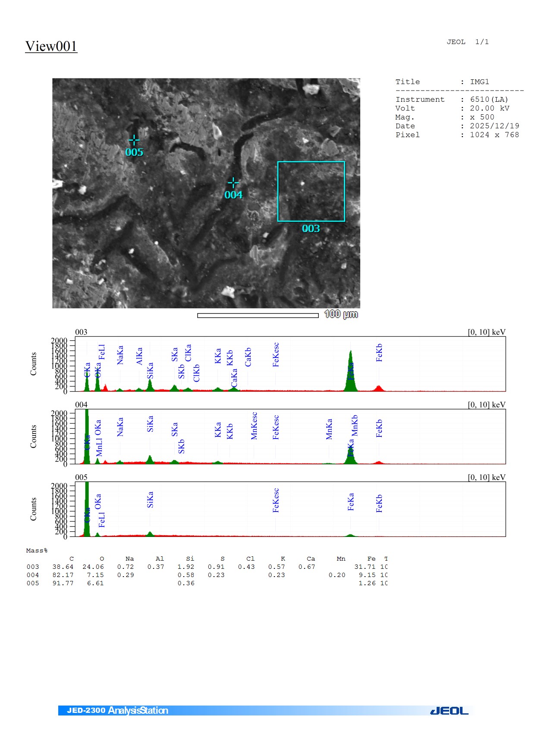Click the 004 crosshair marker on the image

(x=233, y=183)
